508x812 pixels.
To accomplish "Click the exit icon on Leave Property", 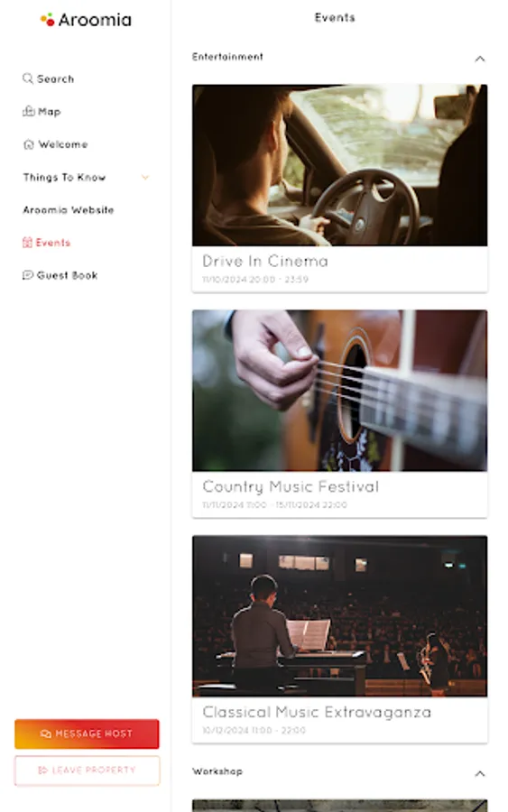I will pos(43,770).
